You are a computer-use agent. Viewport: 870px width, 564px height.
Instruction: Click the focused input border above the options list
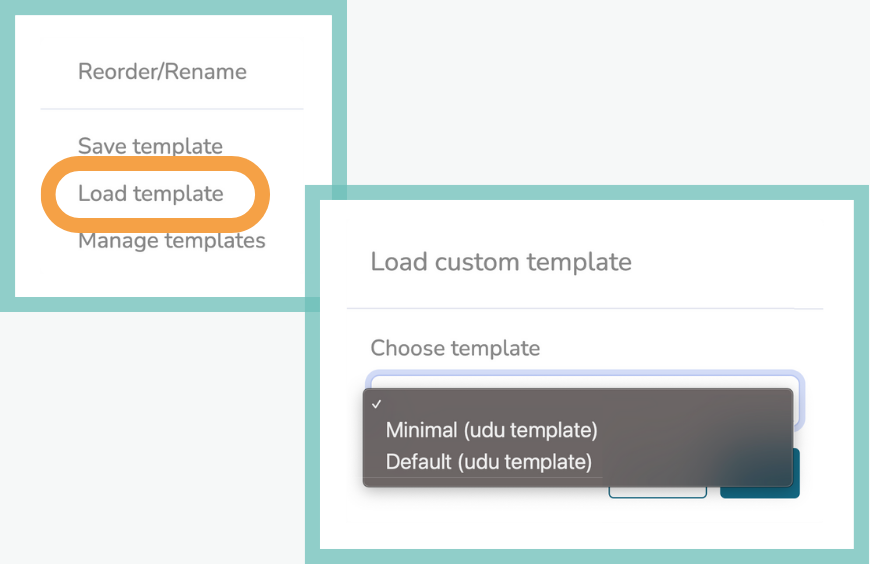(x=585, y=379)
